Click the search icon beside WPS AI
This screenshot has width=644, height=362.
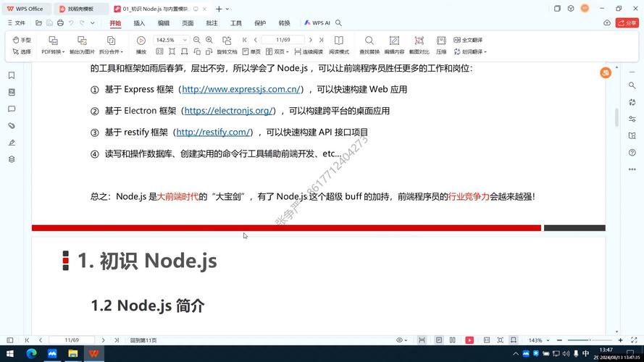(338, 23)
